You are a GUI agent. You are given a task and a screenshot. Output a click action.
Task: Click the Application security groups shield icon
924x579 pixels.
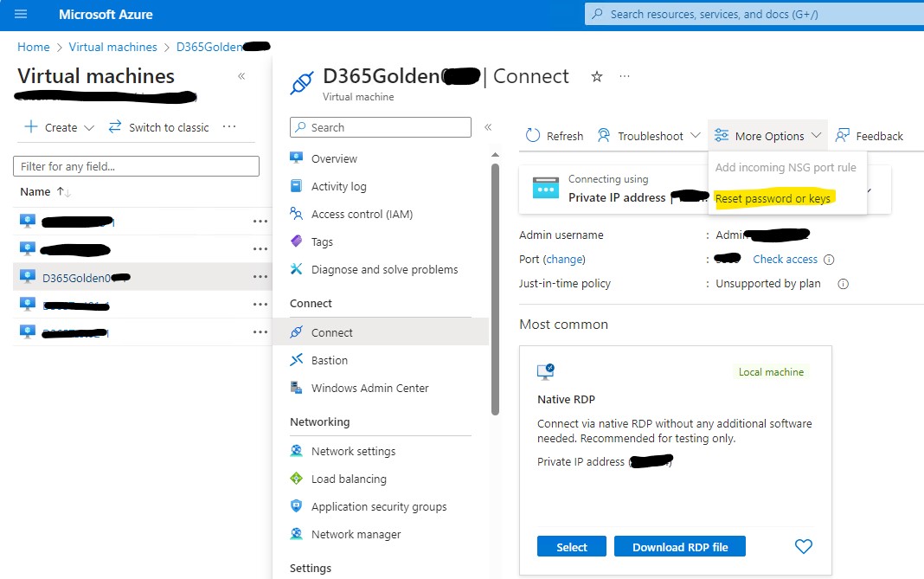297,506
